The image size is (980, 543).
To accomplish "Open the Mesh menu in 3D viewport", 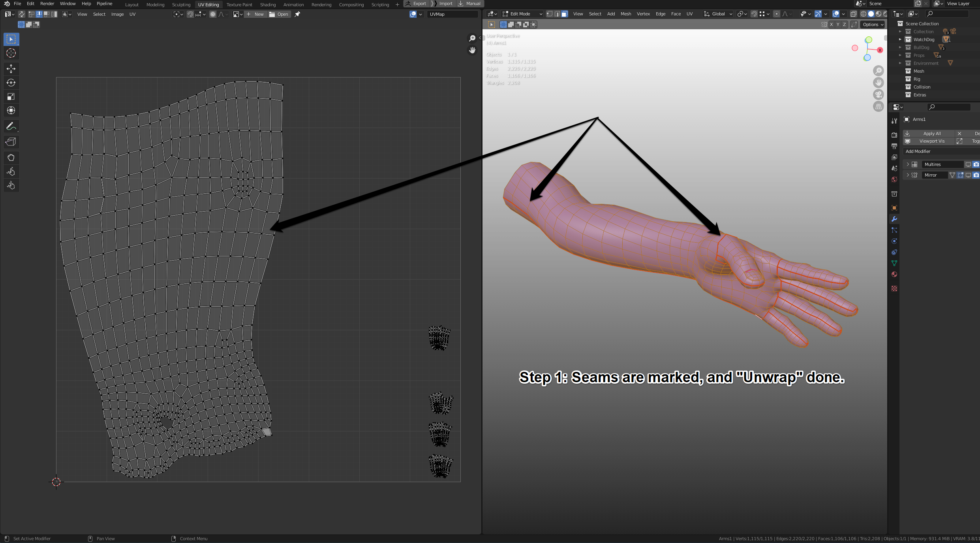I will (x=626, y=14).
